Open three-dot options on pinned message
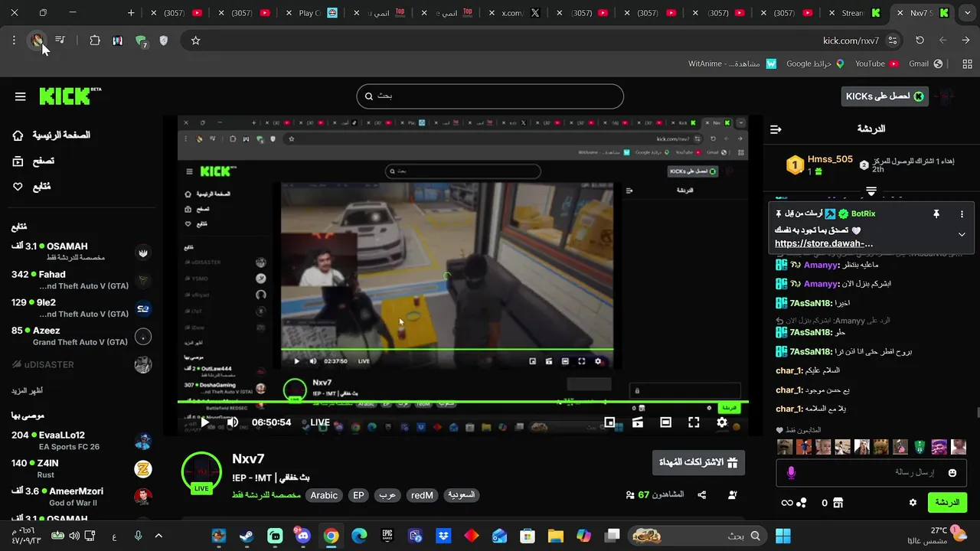The image size is (980, 551). (962, 214)
